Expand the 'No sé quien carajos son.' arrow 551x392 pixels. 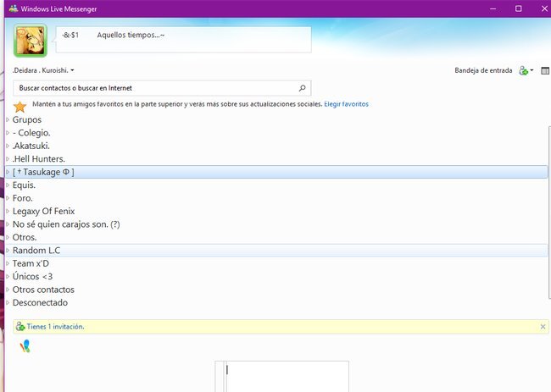pyautogui.click(x=8, y=224)
